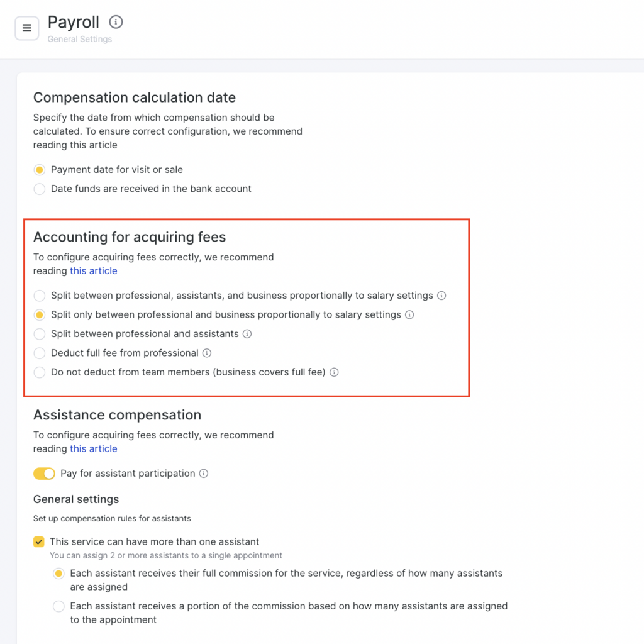This screenshot has height=644, width=644.
Task: Click info icon for business covers full fee
Action: click(334, 372)
